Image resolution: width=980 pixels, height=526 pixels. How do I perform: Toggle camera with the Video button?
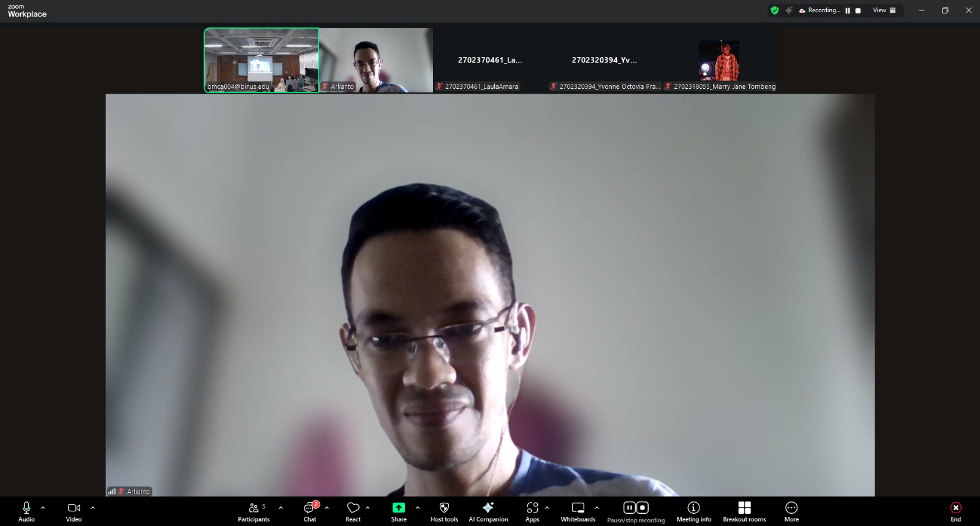73,511
